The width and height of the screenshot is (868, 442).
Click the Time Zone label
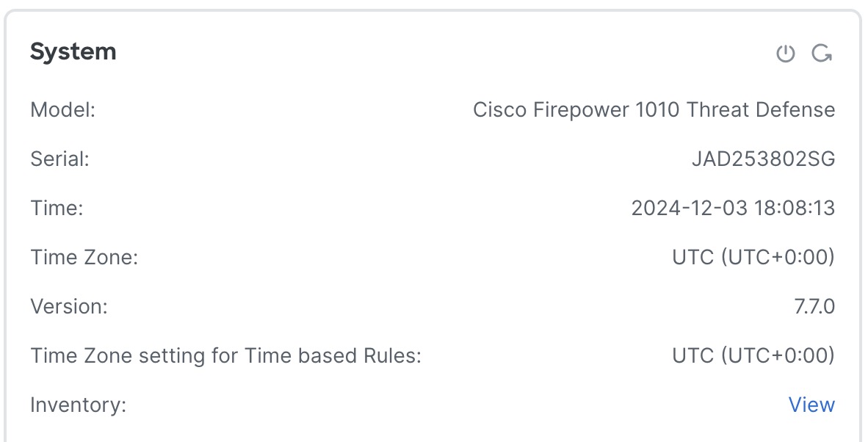[84, 258]
